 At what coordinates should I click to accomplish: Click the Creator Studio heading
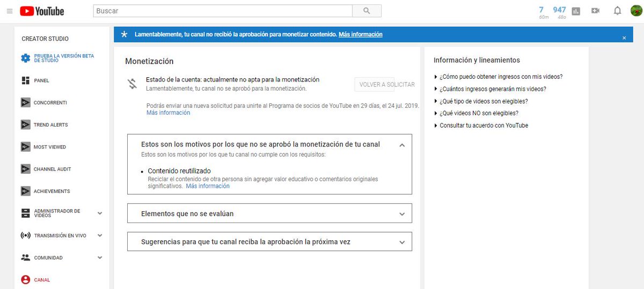pyautogui.click(x=45, y=39)
